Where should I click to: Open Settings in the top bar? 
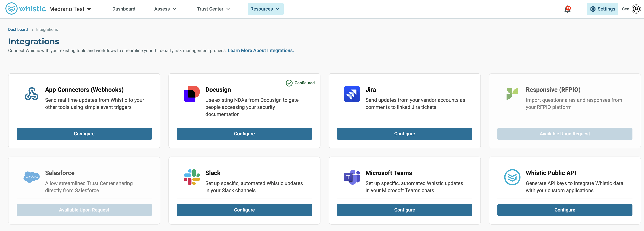coord(602,9)
